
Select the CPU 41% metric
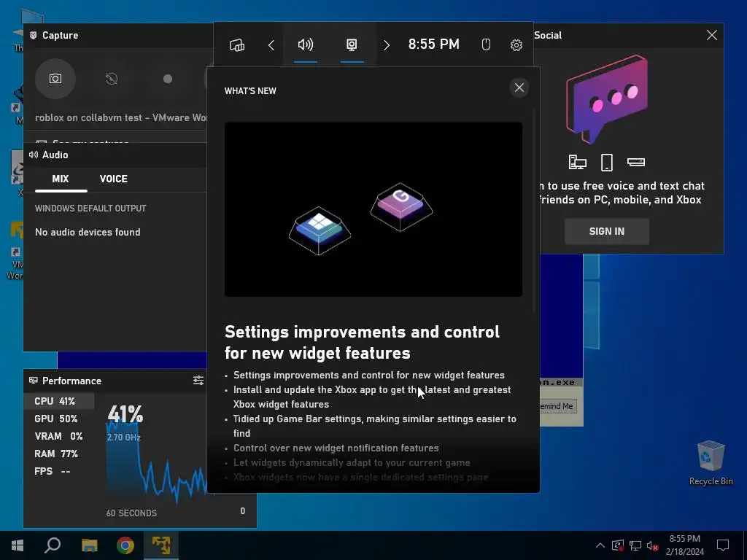(59, 401)
